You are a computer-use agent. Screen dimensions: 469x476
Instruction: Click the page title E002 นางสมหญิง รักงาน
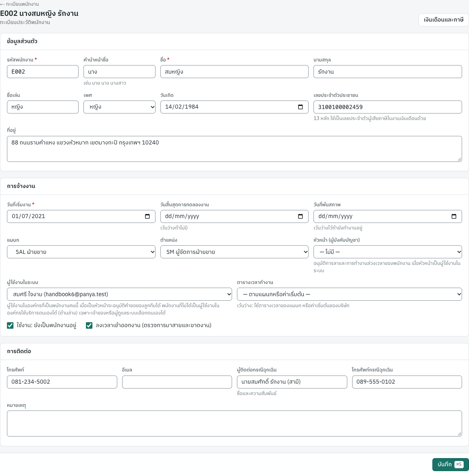coord(39,14)
